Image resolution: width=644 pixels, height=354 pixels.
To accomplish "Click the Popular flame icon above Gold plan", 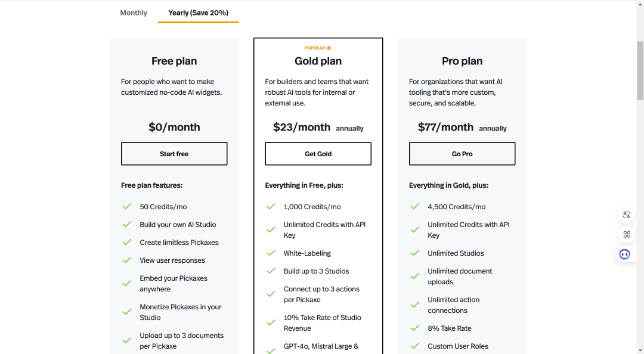I will [329, 48].
